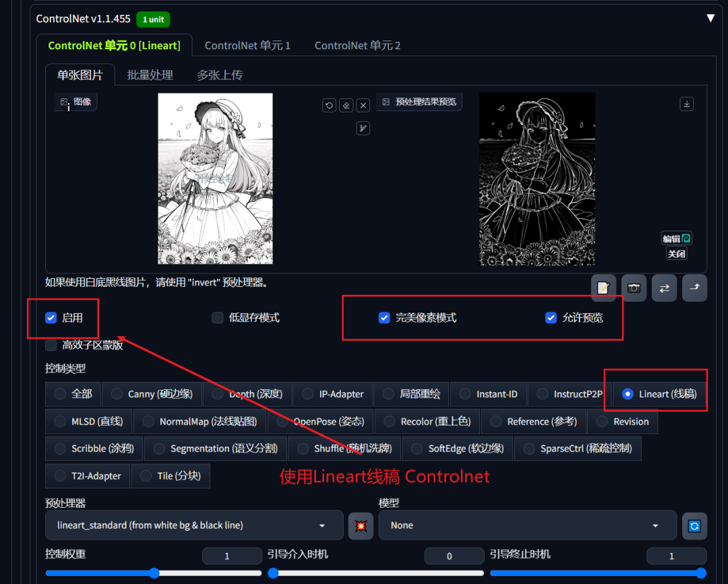Click the webcam camera icon
Viewport: 728px width, 584px height.
click(634, 288)
